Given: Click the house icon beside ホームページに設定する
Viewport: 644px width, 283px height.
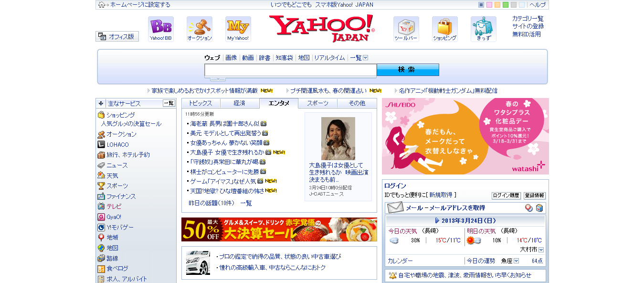Looking at the screenshot, I should tap(102, 5).
